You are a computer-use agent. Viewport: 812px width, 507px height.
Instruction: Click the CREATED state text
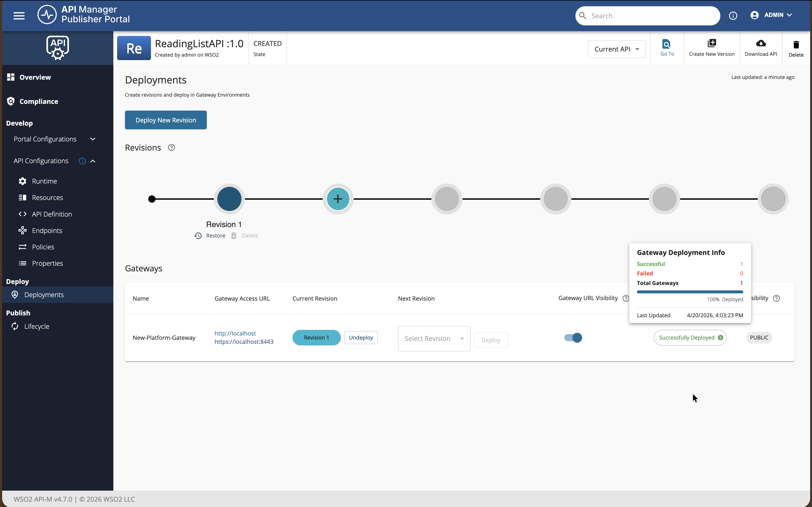[x=268, y=43]
